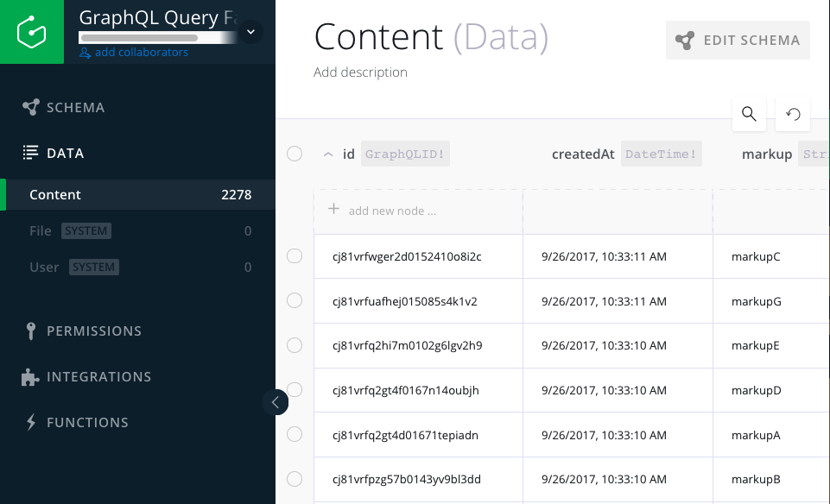Click createdAt cell in markupD row

618,390
